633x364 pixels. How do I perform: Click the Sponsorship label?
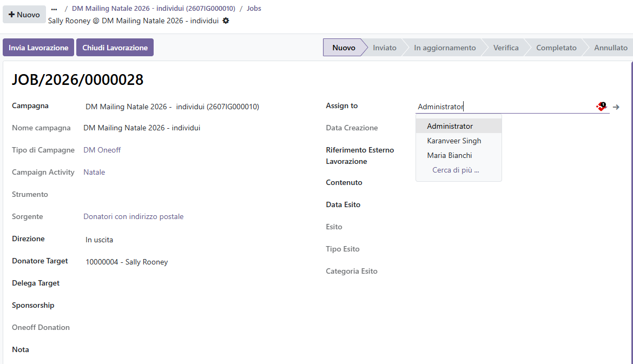pyautogui.click(x=33, y=306)
